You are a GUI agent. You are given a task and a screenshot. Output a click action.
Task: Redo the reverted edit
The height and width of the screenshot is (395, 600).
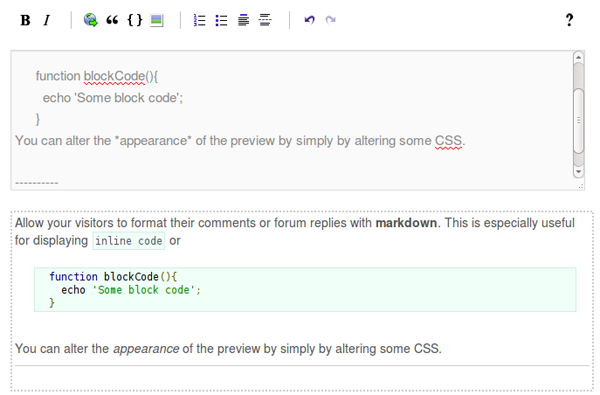click(331, 20)
